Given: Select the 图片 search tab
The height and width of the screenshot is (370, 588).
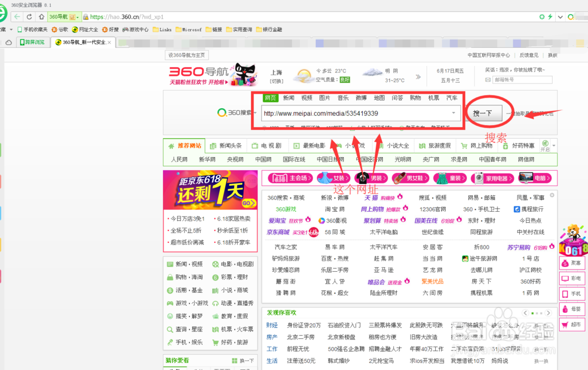Looking at the screenshot, I should [325, 98].
